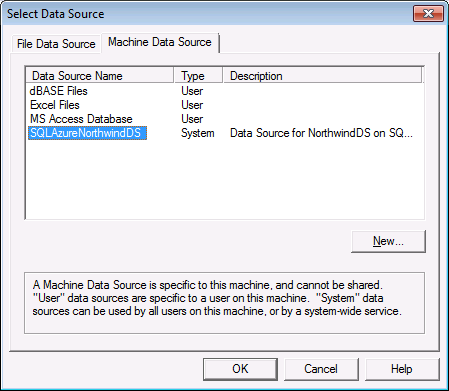Image resolution: width=449 pixels, height=391 pixels.
Task: Click User type in MS Access Database row
Action: [192, 119]
